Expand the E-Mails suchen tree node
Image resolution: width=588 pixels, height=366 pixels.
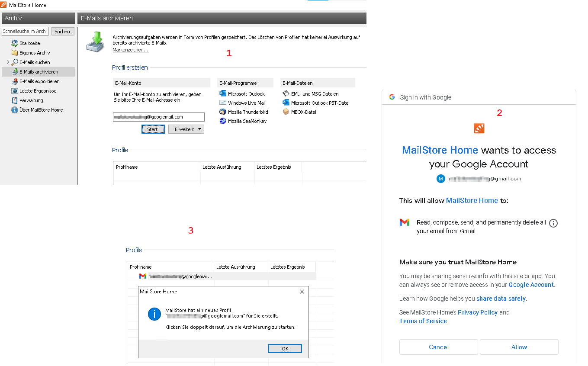coord(8,62)
